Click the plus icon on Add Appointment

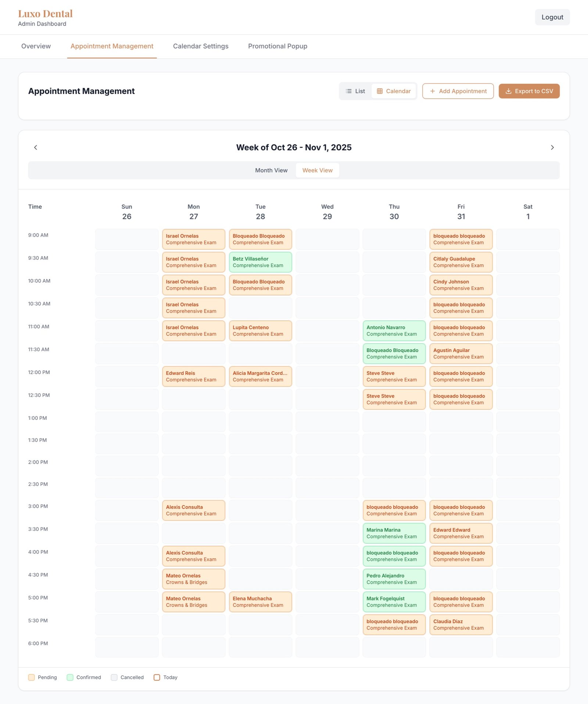pyautogui.click(x=433, y=91)
